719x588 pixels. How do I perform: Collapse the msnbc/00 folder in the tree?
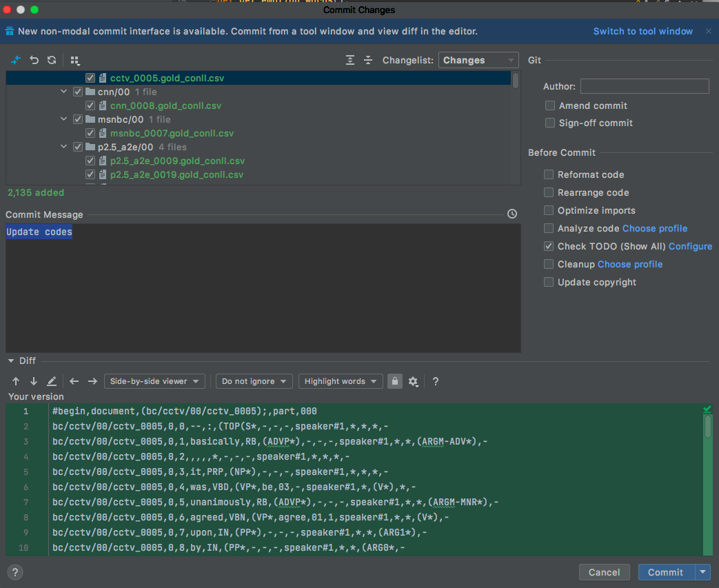click(x=63, y=119)
